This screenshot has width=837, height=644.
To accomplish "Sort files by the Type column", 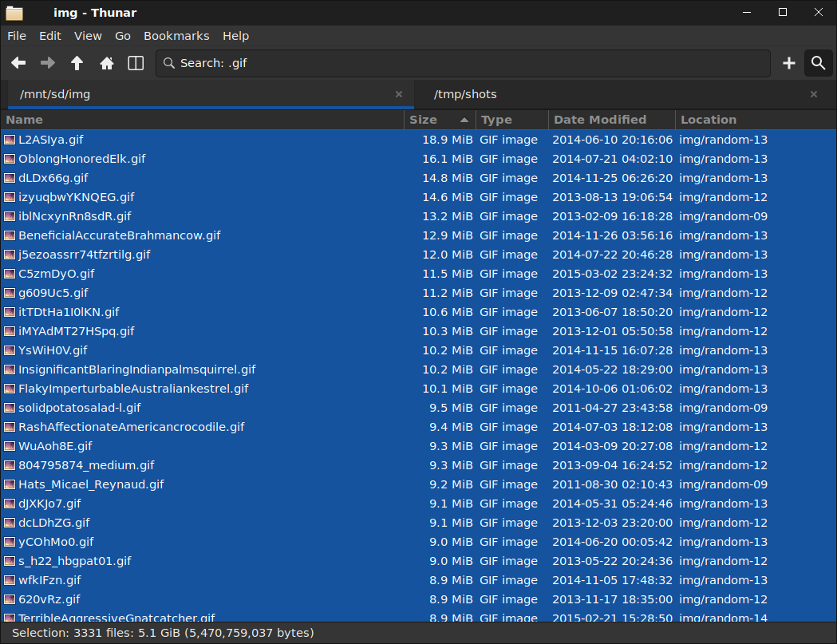I will click(x=512, y=121).
